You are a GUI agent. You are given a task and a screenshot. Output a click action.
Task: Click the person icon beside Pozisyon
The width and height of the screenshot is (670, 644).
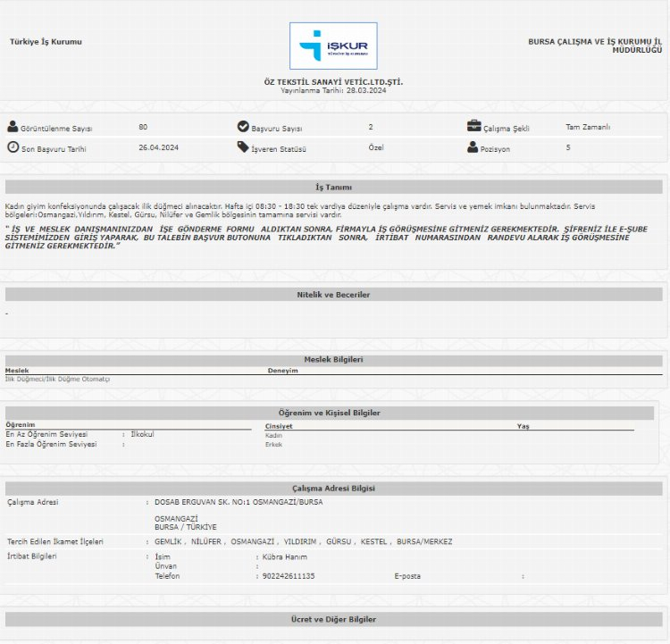[x=473, y=147]
